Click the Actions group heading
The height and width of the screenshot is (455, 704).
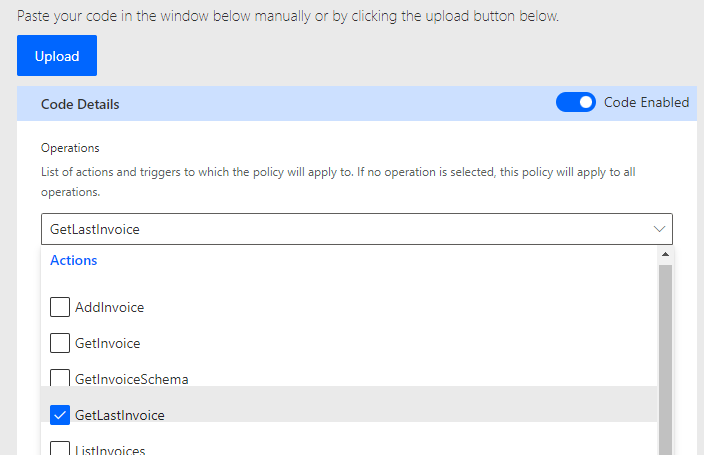(74, 260)
